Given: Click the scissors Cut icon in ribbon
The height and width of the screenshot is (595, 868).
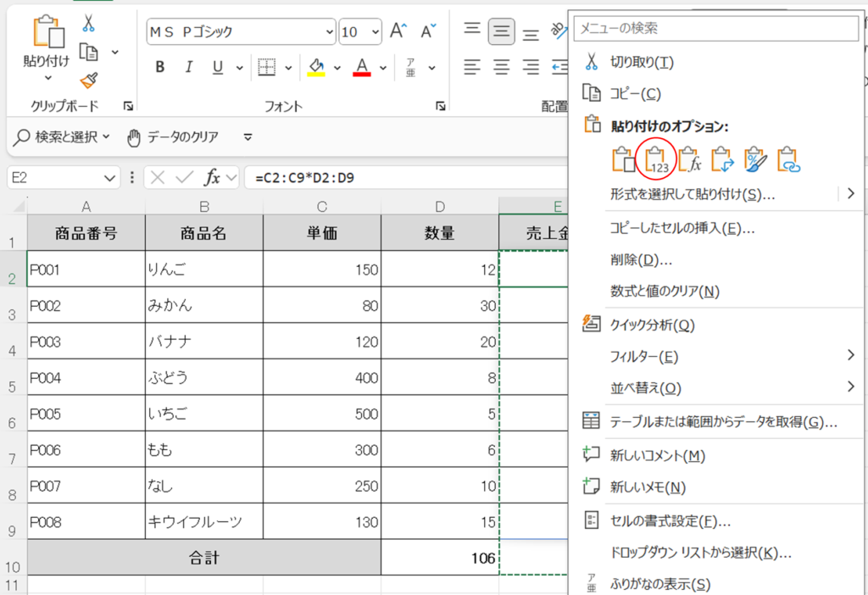Looking at the screenshot, I should tap(88, 25).
